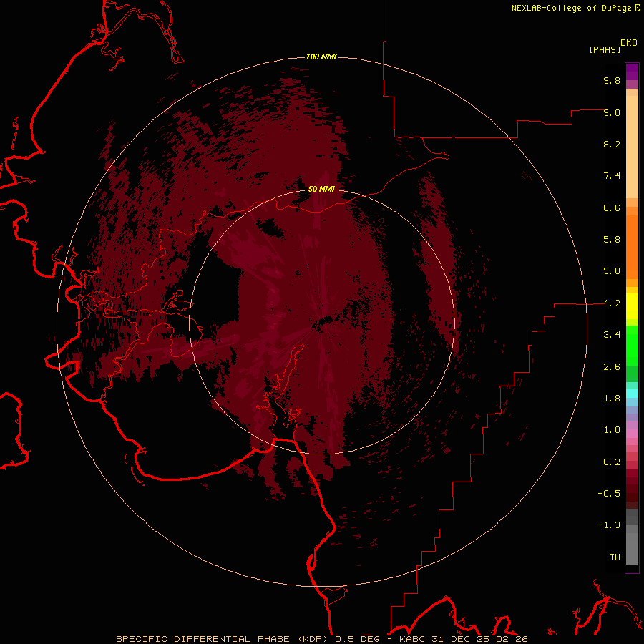Click the -1.3 color scale value
Screen dimensions: 644x644
609,526
